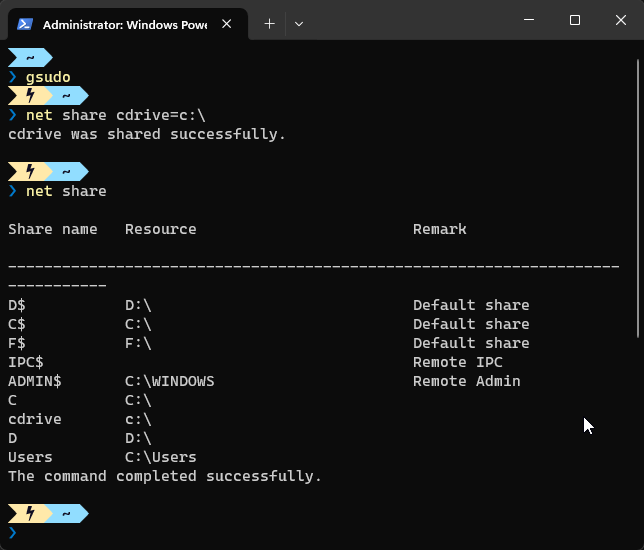Open a new terminal tab with plus
644x550 pixels.
click(269, 24)
